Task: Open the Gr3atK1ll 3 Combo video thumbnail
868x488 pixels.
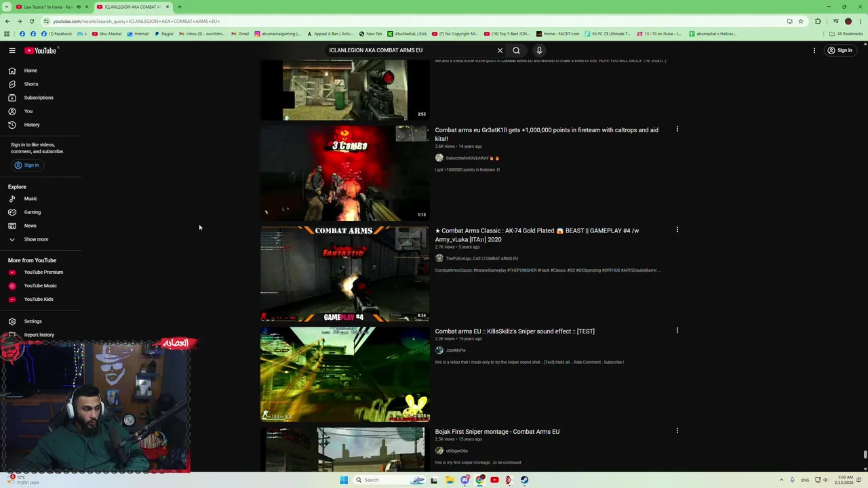Action: coord(344,173)
